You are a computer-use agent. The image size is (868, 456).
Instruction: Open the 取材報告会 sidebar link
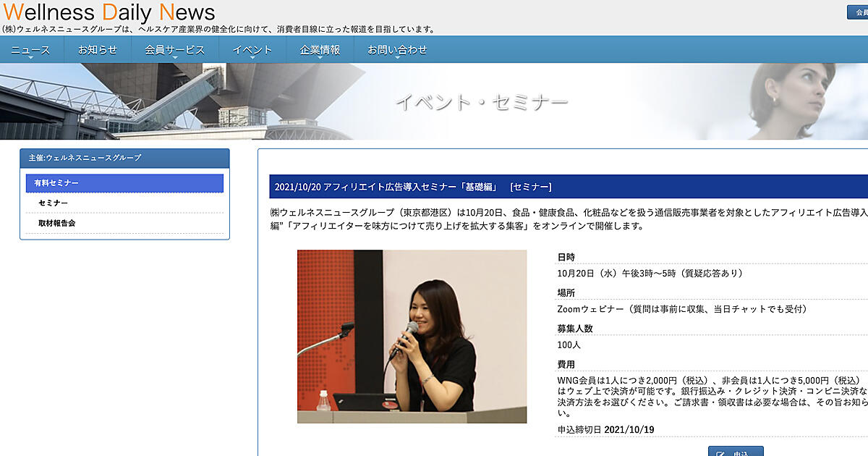[x=57, y=224]
